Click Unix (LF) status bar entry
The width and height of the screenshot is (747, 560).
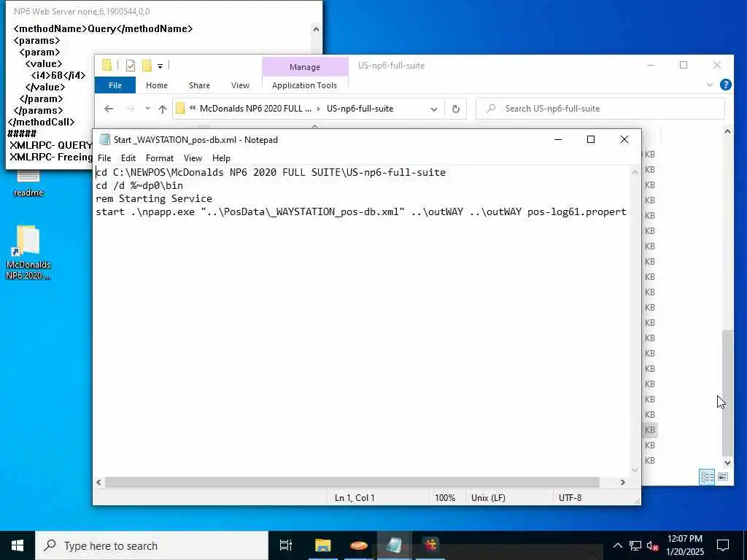488,497
